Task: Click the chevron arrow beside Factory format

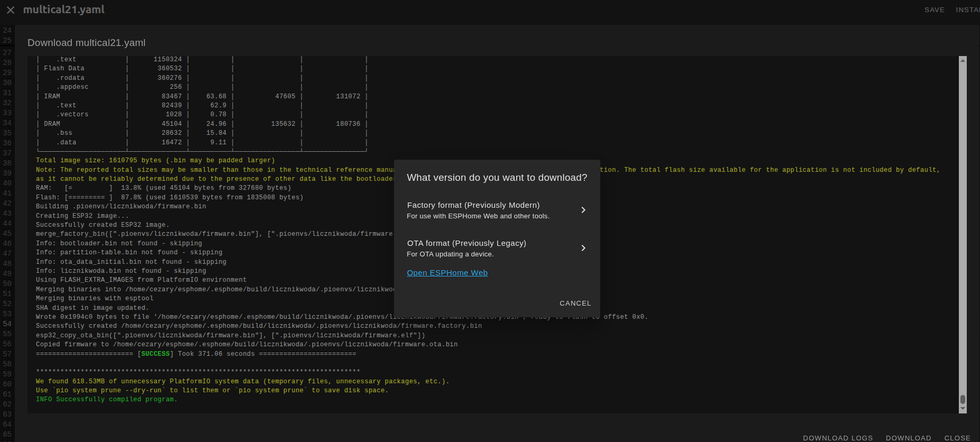Action: pos(583,210)
